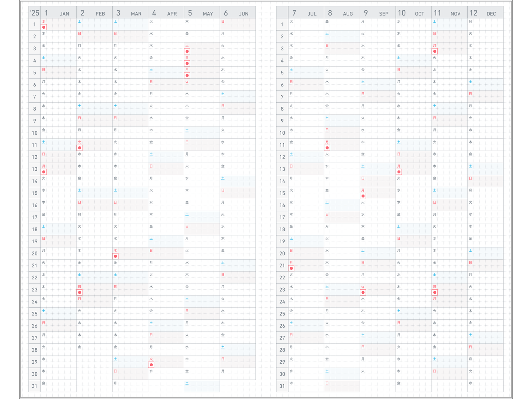532x399 pixels.
Task: Click the November 24 cell with red 月
Action: click(450, 301)
